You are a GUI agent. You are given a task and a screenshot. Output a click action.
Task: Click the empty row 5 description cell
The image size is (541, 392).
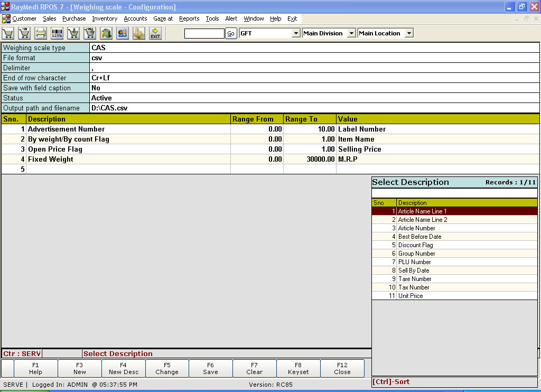point(128,170)
